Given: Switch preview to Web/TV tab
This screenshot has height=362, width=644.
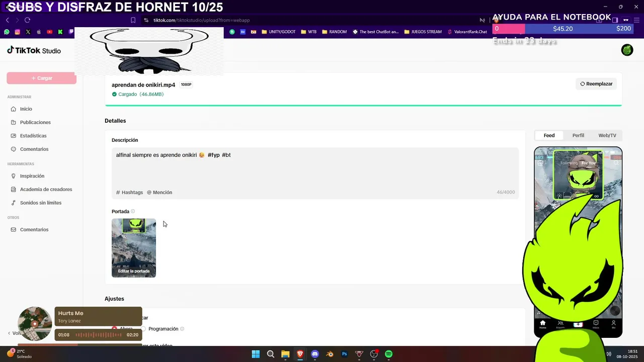Looking at the screenshot, I should (607, 135).
